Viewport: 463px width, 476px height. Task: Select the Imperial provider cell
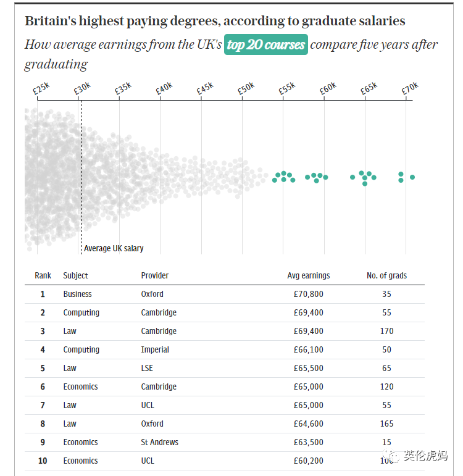155,349
